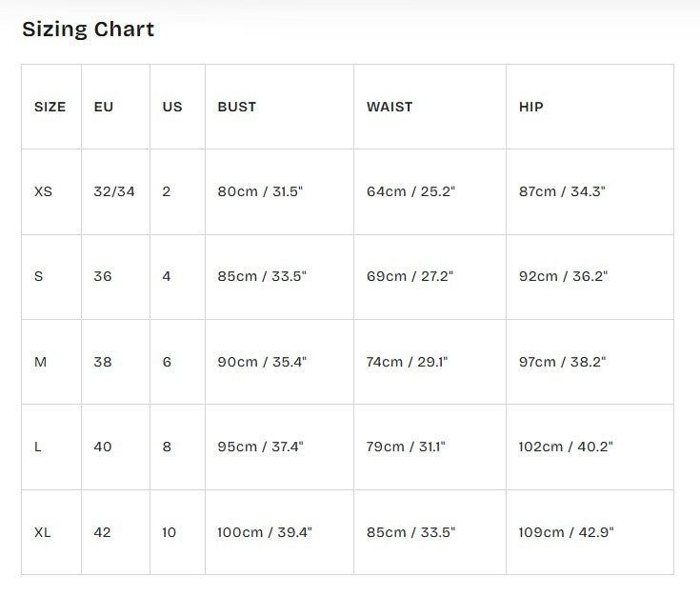Click the 95cm / 37.4" bust cell

coord(261,447)
